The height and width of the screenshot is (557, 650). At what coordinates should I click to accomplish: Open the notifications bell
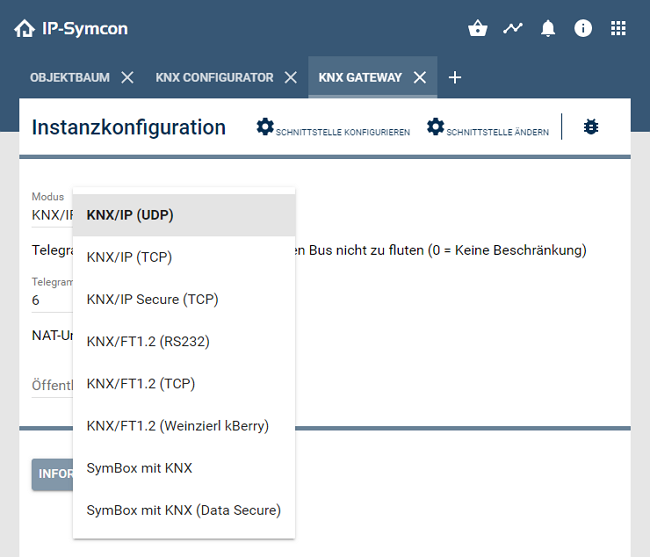(548, 29)
